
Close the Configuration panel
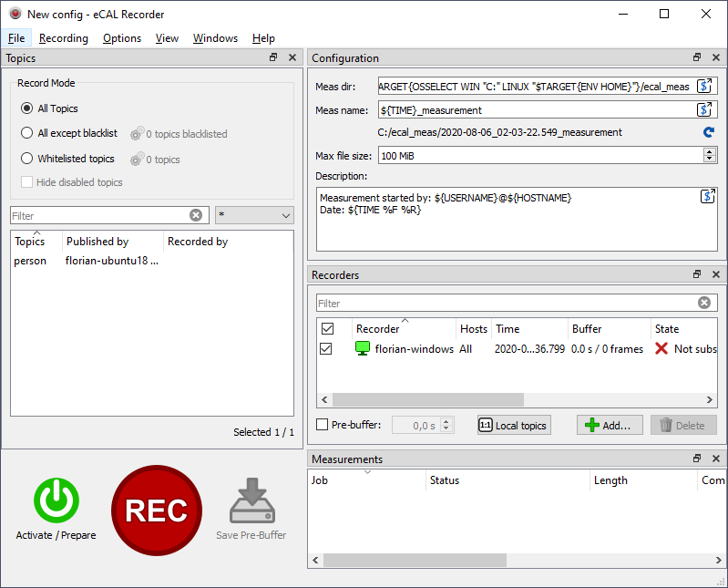(x=716, y=57)
